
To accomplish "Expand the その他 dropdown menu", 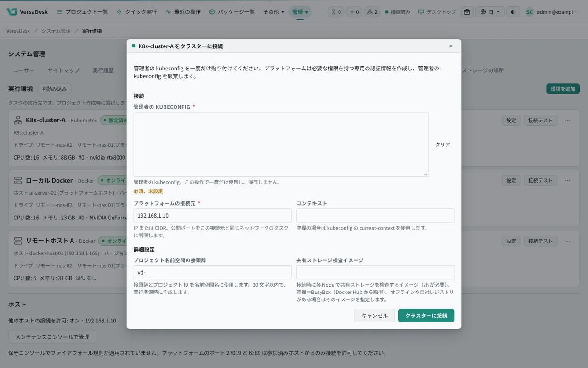I will point(274,12).
